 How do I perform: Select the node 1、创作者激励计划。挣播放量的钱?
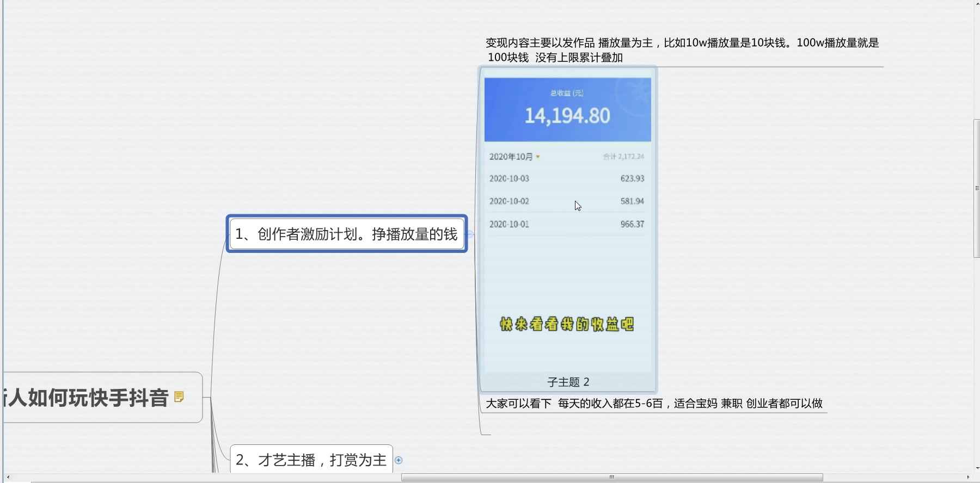point(347,234)
